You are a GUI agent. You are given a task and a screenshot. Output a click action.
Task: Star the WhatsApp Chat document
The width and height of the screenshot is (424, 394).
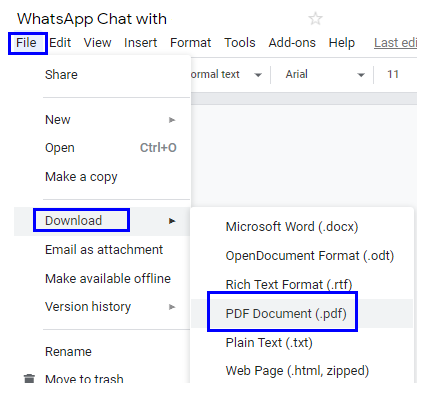click(315, 19)
